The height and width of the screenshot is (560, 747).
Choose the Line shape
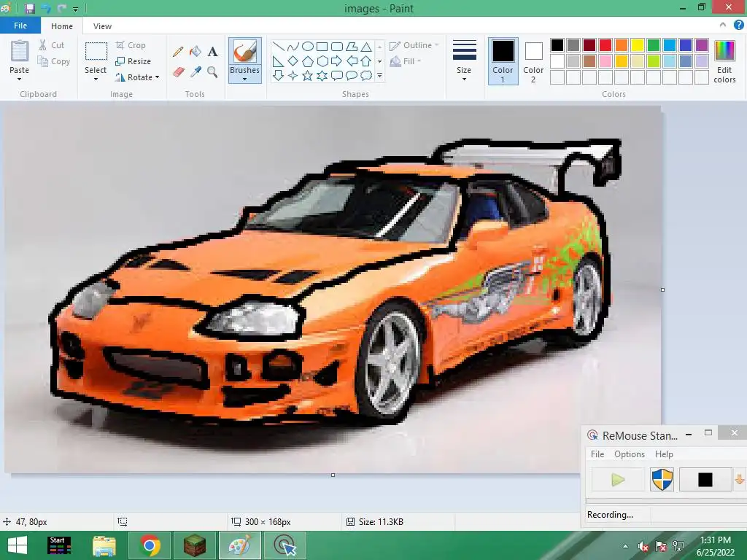278,46
